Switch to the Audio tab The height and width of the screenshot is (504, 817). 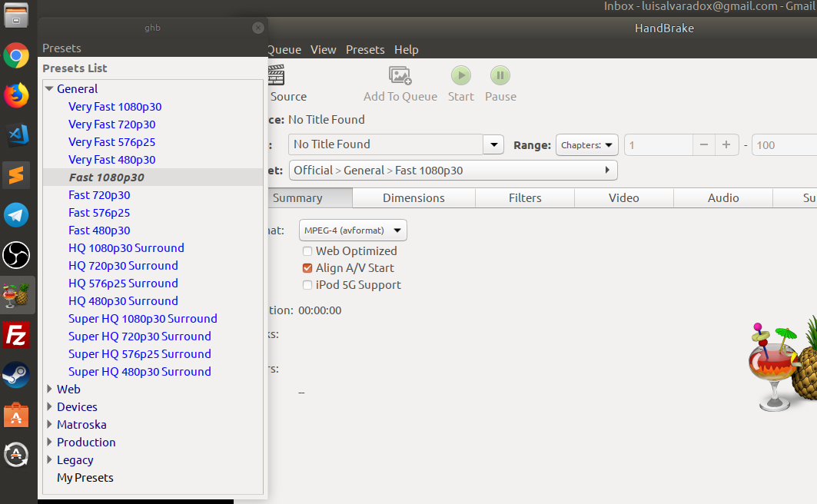[723, 198]
